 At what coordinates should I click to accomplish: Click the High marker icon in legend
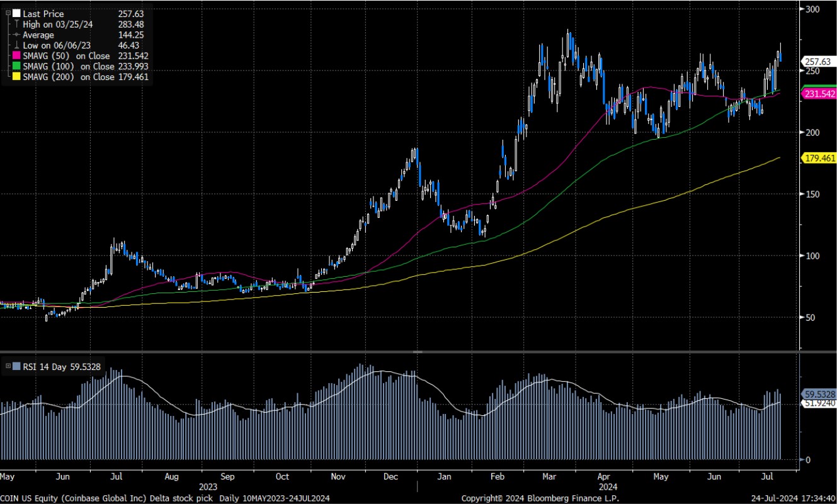(x=16, y=24)
